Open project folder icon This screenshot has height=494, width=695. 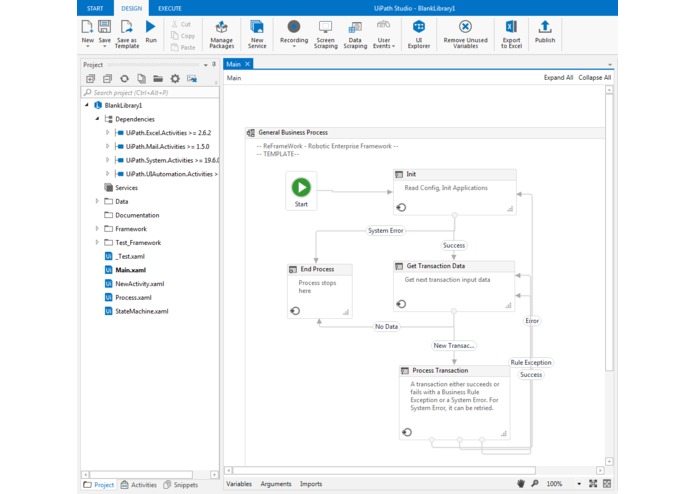click(x=158, y=79)
